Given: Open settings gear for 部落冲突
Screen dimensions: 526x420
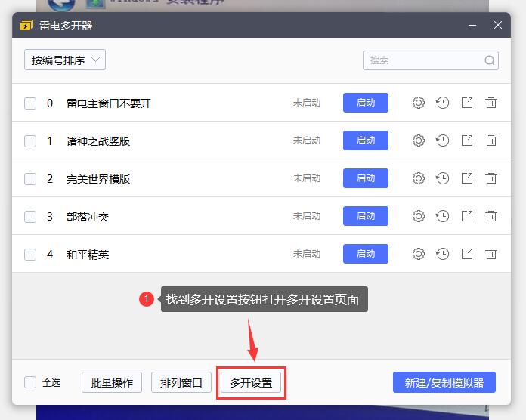Looking at the screenshot, I should tap(419, 216).
